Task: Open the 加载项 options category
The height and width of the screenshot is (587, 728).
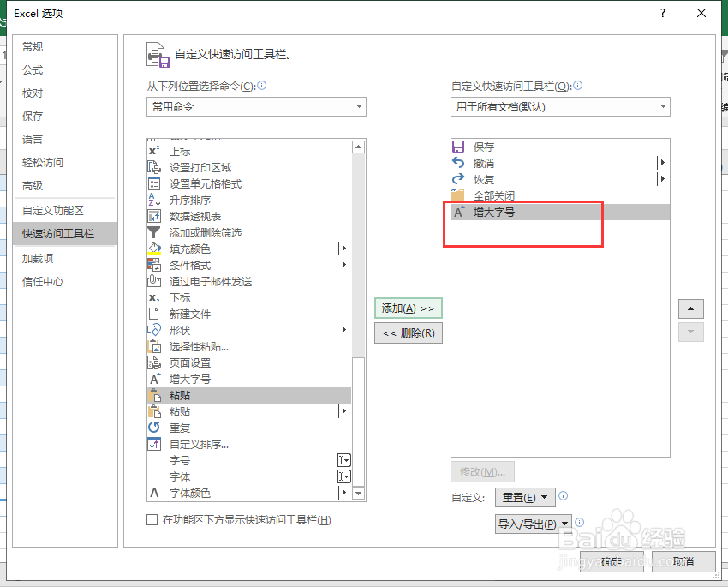Action: (x=65, y=258)
